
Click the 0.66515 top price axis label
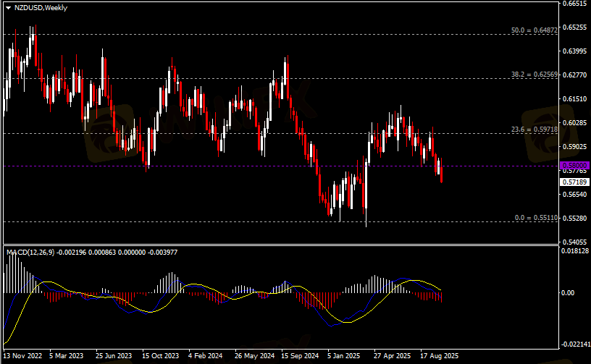coord(574,4)
